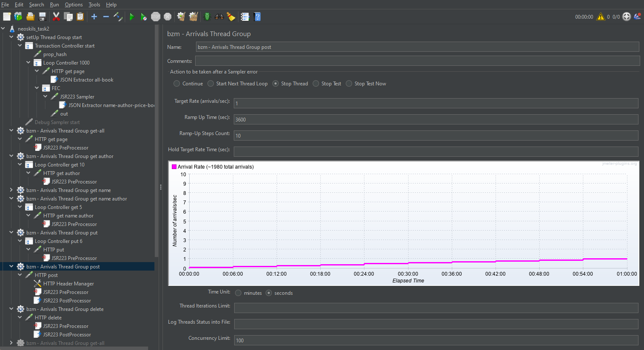Collapse the setUp Thread Group start node
This screenshot has width=644, height=350.
[11, 37]
